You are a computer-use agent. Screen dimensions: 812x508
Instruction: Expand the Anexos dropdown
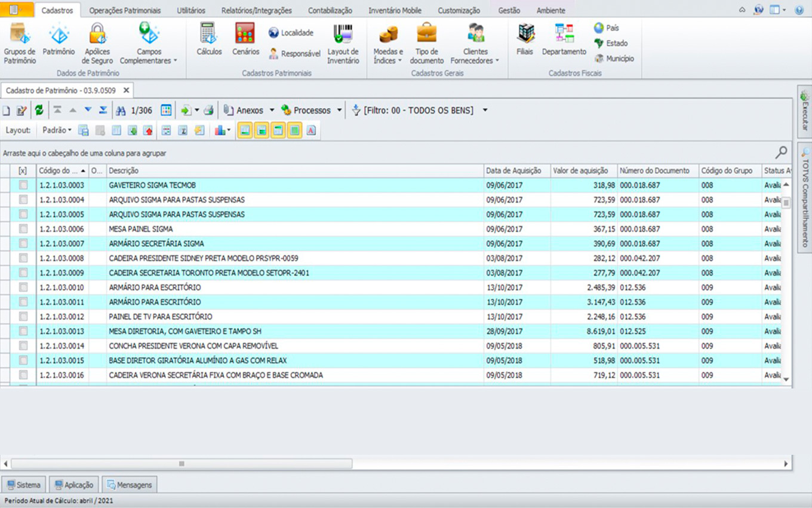pos(272,111)
